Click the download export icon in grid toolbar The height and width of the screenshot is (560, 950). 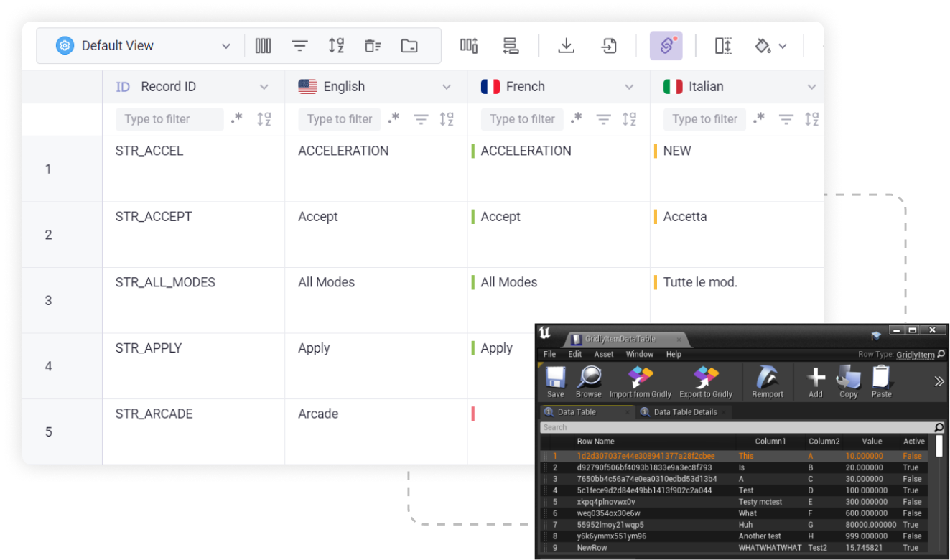pos(566,46)
